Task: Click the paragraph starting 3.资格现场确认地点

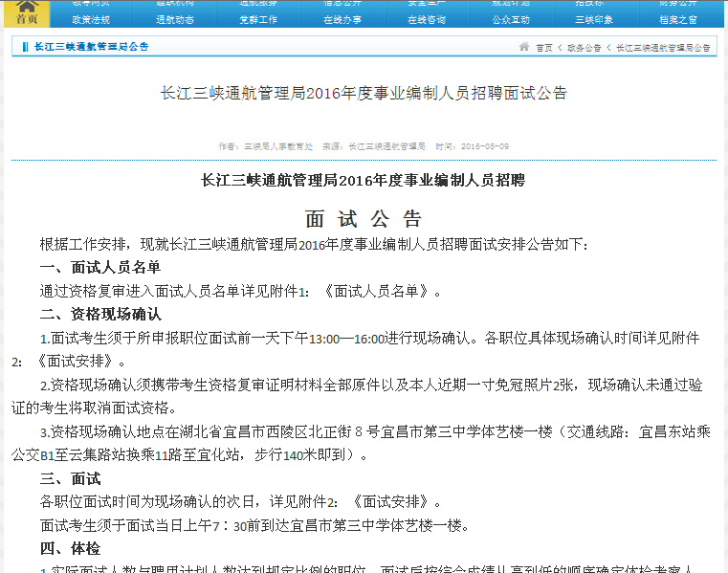Action: 361,444
